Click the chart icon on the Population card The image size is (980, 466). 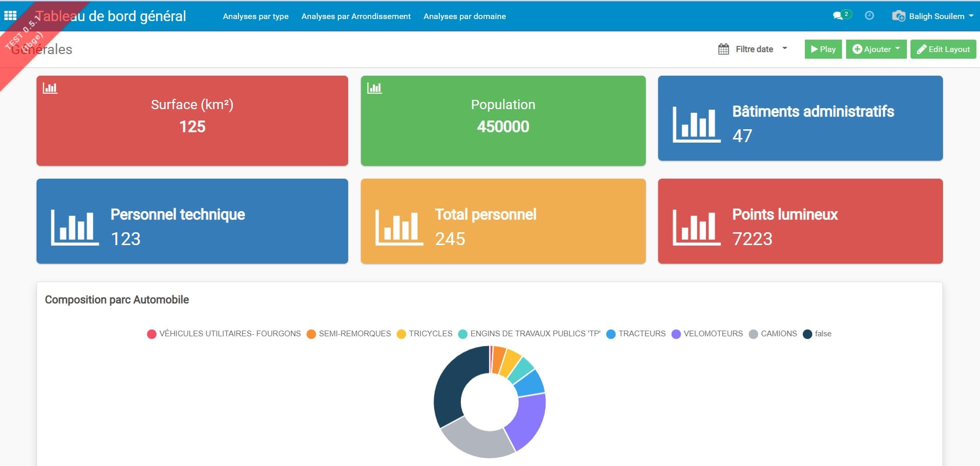(x=374, y=88)
